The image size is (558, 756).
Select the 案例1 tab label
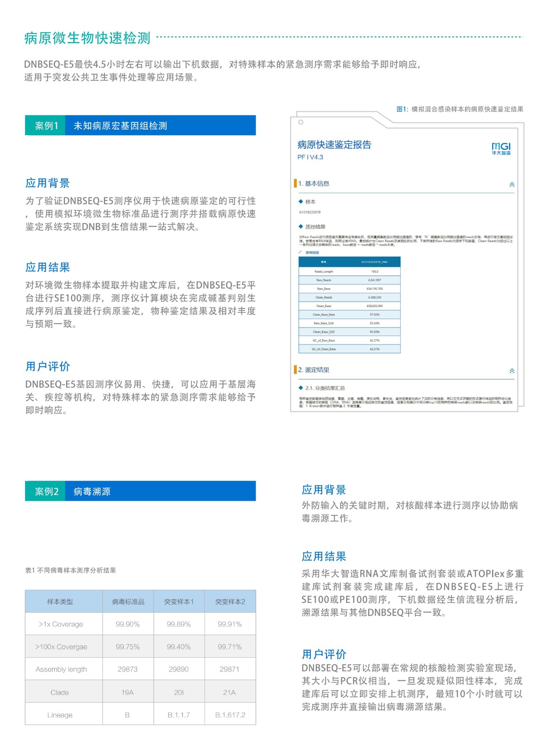(46, 126)
